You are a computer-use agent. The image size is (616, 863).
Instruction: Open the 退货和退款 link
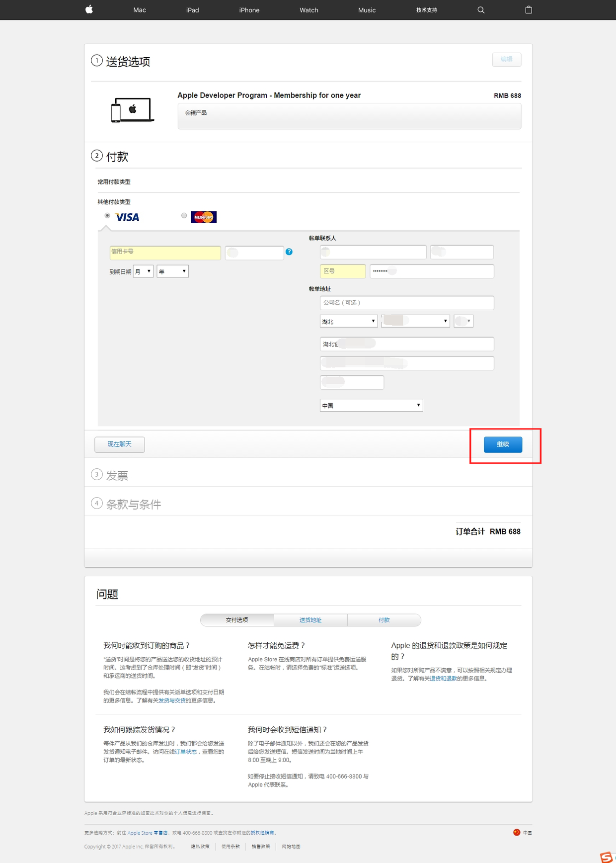[444, 679]
